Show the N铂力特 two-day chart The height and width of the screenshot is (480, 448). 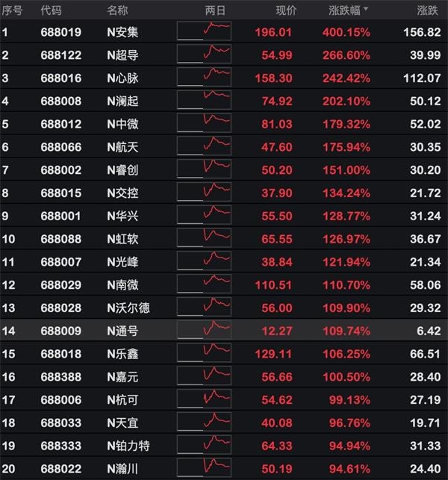[x=204, y=444]
